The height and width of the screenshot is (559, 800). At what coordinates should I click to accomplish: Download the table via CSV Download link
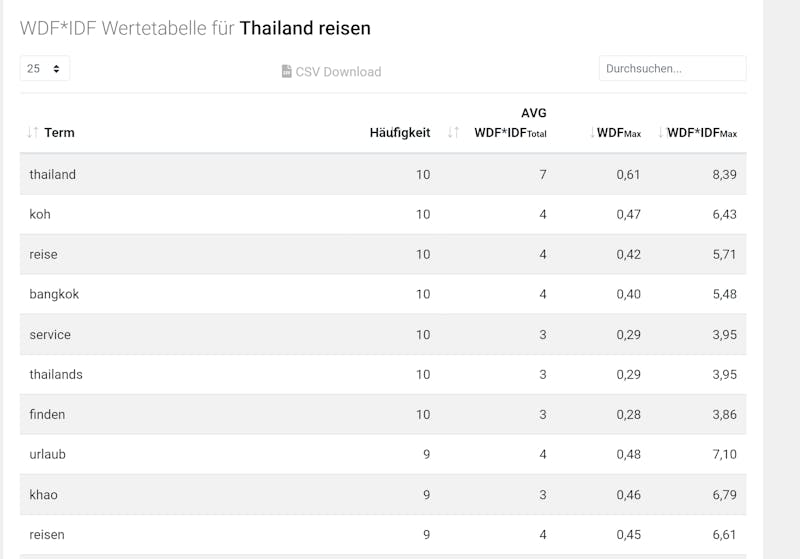(x=332, y=71)
